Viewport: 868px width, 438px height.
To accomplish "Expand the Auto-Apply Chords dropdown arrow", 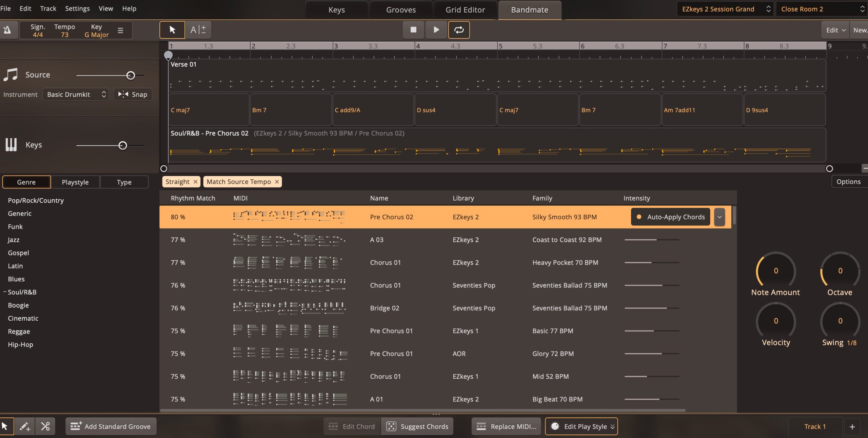I will coord(719,217).
